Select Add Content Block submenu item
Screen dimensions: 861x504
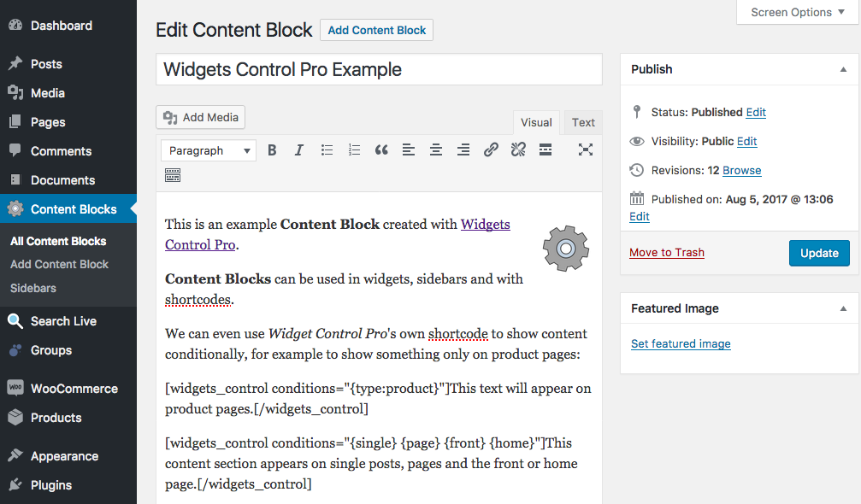59,264
